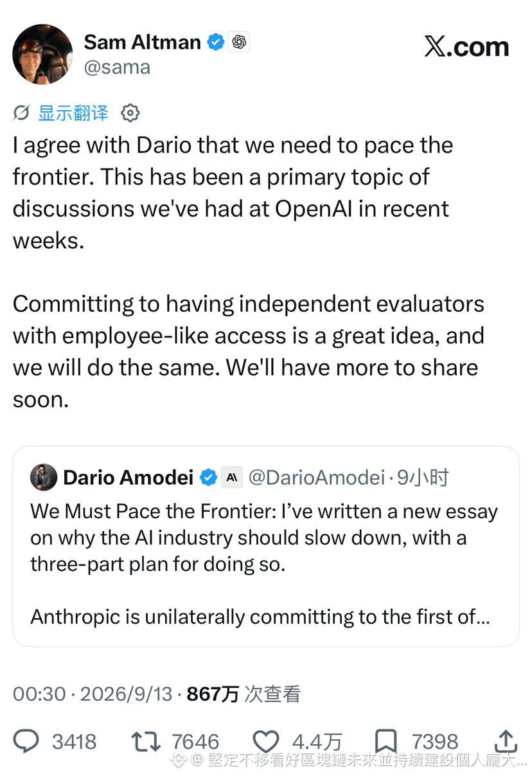532x776 pixels.
Task: Click Dario Amodei's verified badge
Action: pos(208,478)
